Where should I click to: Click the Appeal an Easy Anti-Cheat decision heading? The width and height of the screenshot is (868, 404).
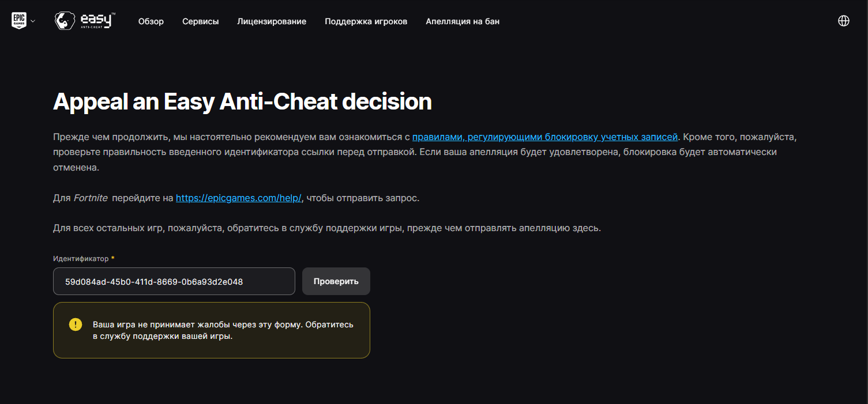242,102
